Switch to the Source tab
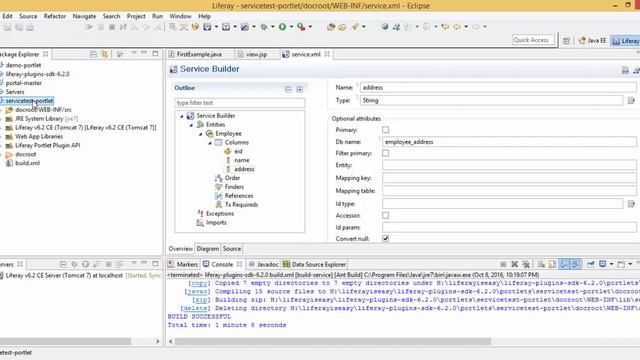The width and height of the screenshot is (640, 360). pyautogui.click(x=232, y=249)
